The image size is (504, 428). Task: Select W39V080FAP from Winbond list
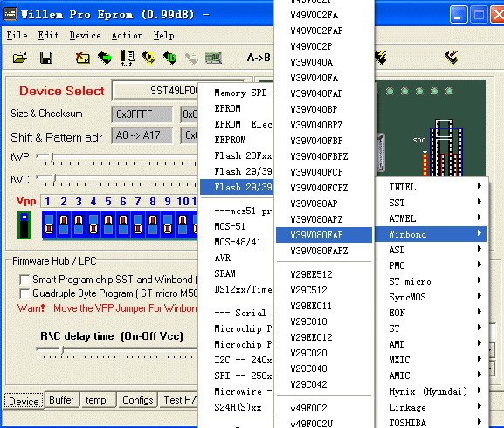(x=324, y=235)
